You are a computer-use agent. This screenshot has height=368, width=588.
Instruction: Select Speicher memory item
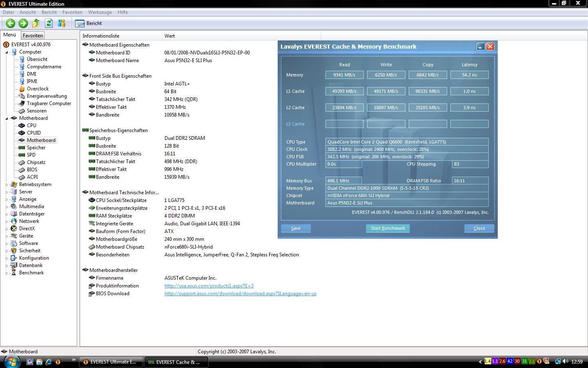[36, 148]
